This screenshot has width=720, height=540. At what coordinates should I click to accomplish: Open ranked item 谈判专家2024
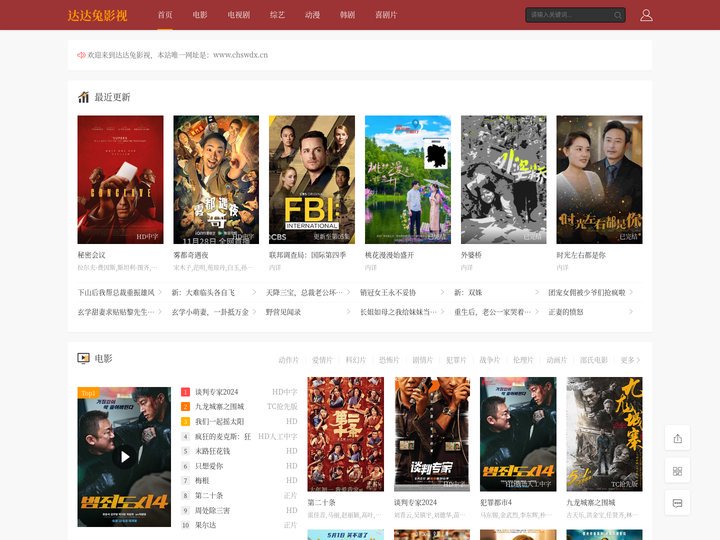217,392
